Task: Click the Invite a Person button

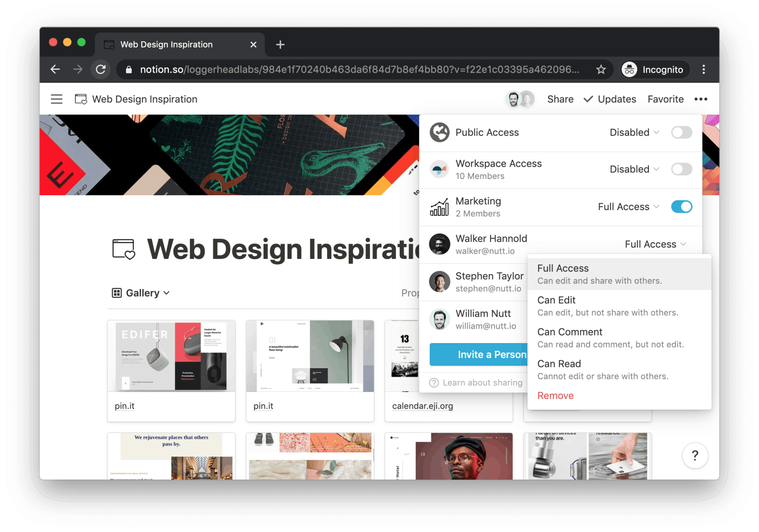Action: click(x=479, y=355)
